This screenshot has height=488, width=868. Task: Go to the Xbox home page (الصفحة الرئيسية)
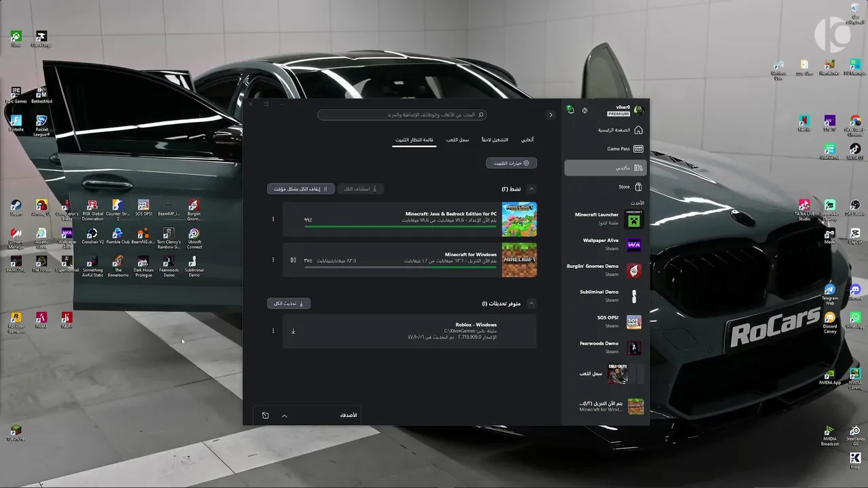[620, 130]
